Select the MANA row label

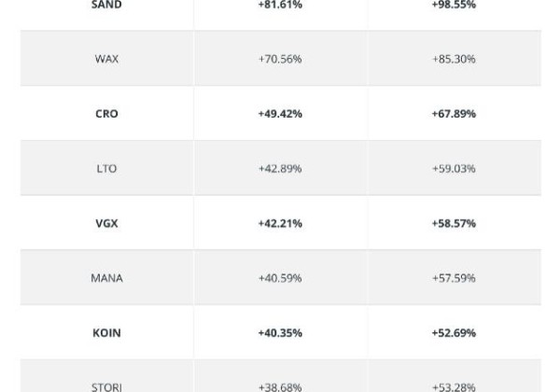coord(106,278)
